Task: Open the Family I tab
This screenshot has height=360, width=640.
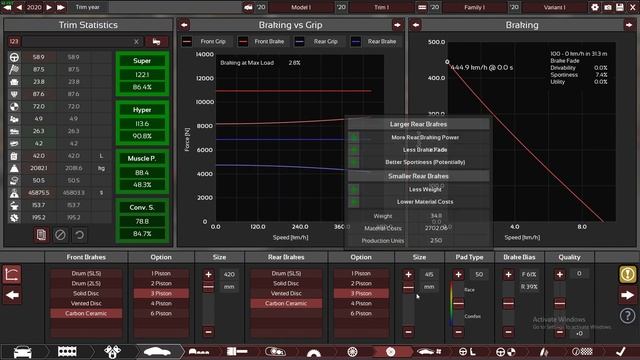Action: coord(475,7)
